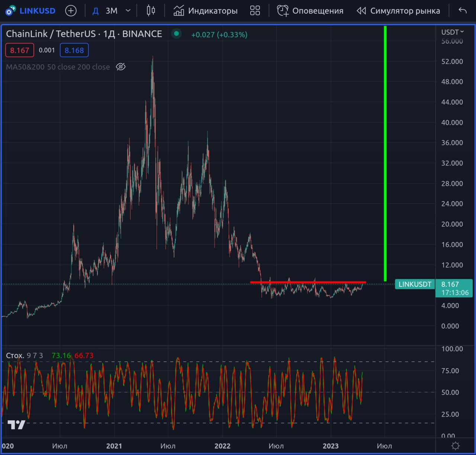Open the LINKUSD symbol search
The width and height of the screenshot is (476, 455).
30,11
